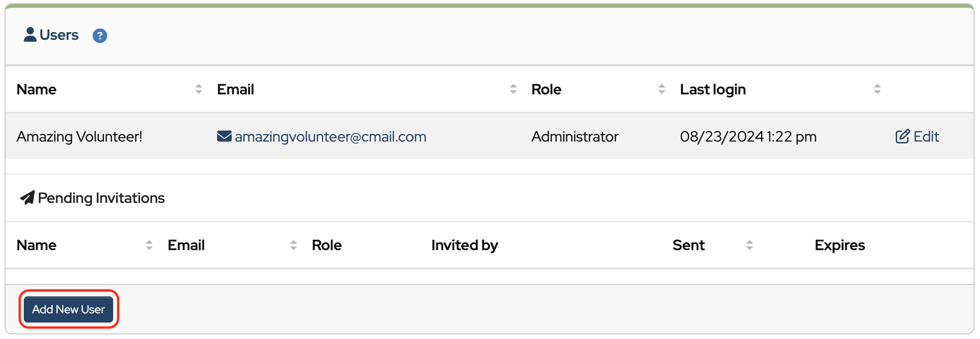The image size is (980, 339).
Task: Sort users table by Email arrows
Action: [513, 89]
